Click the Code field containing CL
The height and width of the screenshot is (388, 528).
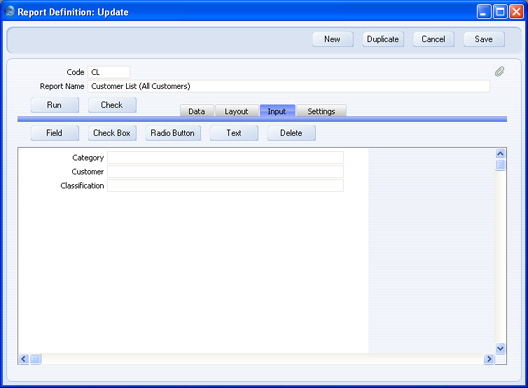coord(109,72)
